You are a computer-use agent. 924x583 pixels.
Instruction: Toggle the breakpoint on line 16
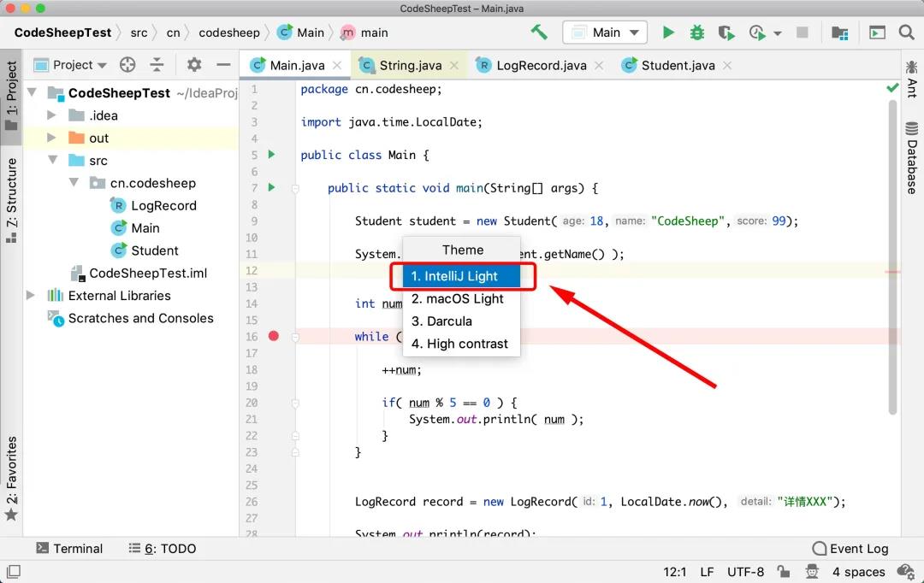coord(274,336)
